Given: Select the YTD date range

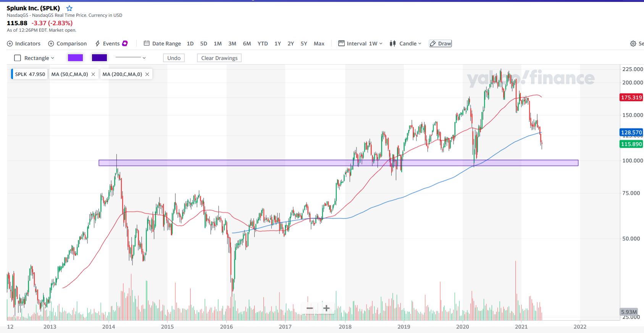Looking at the screenshot, I should 263,44.
